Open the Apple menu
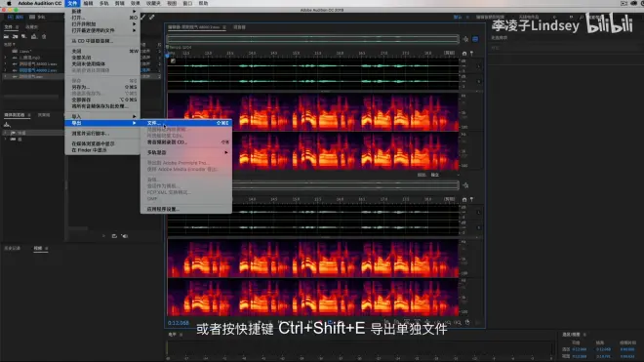The image size is (644, 362). click(9, 3)
